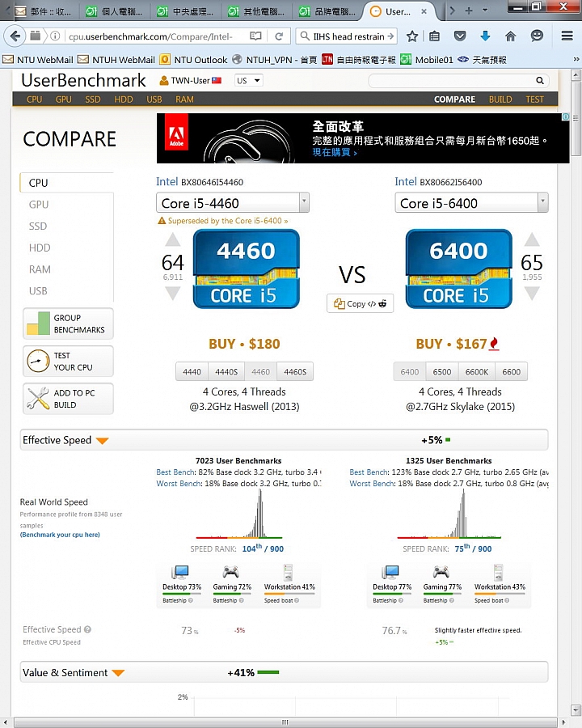Screen dimensions: 582x728
Task: Click the 6400 Core i5 chip image
Action: pyautogui.click(x=459, y=269)
